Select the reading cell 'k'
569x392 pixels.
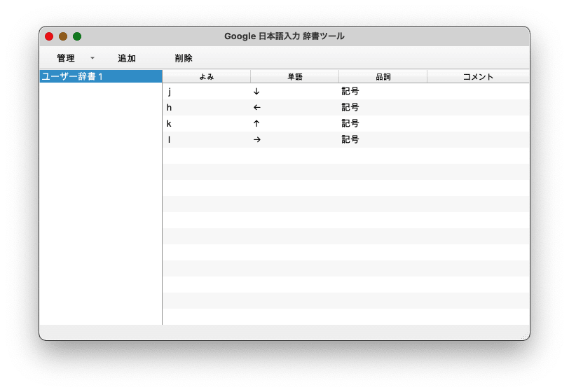[207, 124]
